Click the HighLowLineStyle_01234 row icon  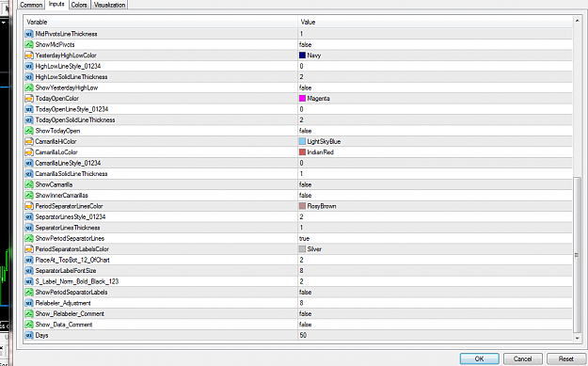[29, 67]
